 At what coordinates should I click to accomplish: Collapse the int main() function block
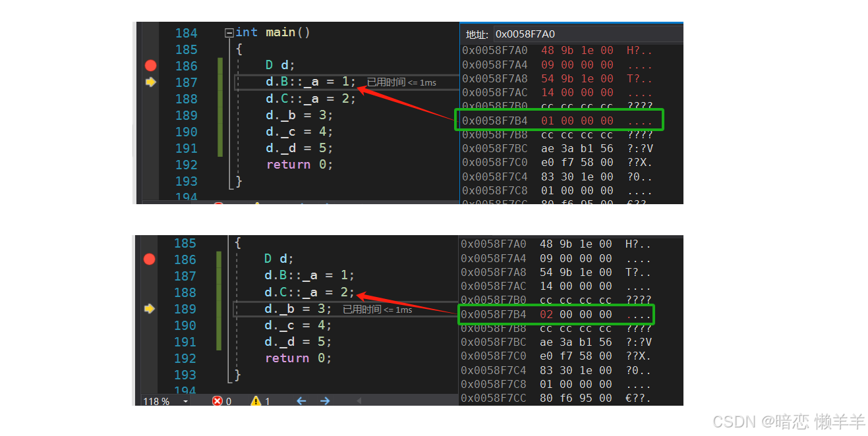(229, 32)
